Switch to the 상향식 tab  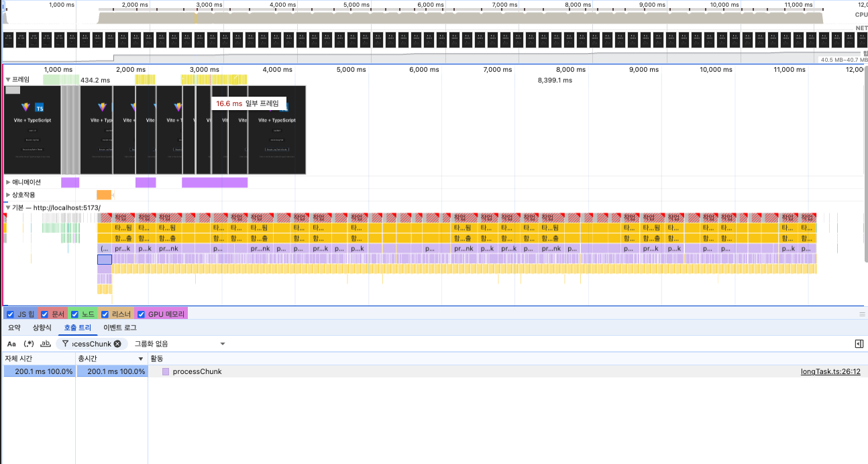42,328
